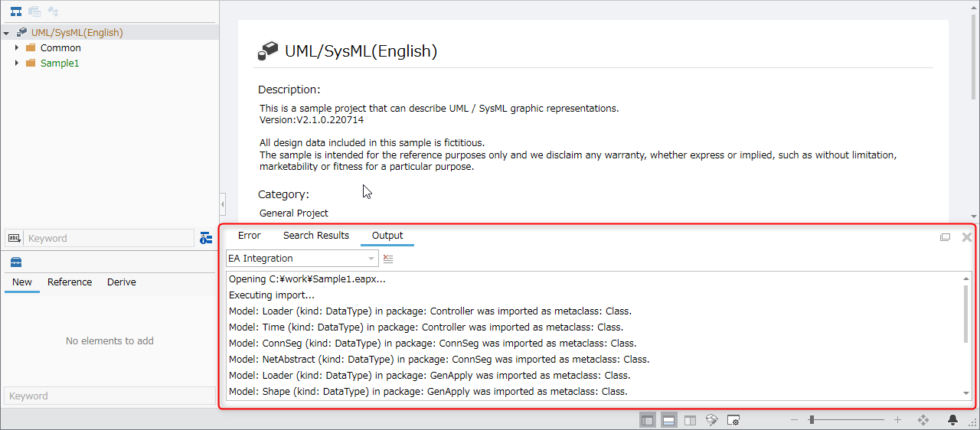Select the Derive tab in toolbox
This screenshot has width=980, height=430.
[122, 282]
